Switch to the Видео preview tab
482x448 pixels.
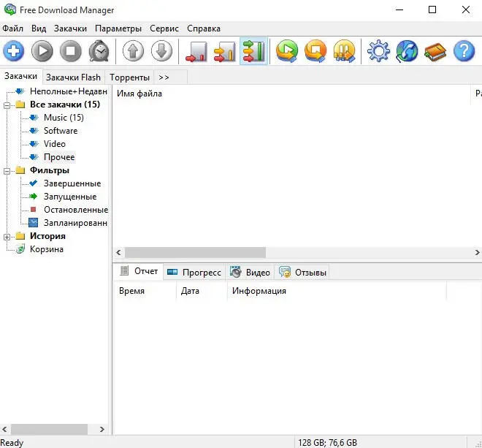point(250,273)
